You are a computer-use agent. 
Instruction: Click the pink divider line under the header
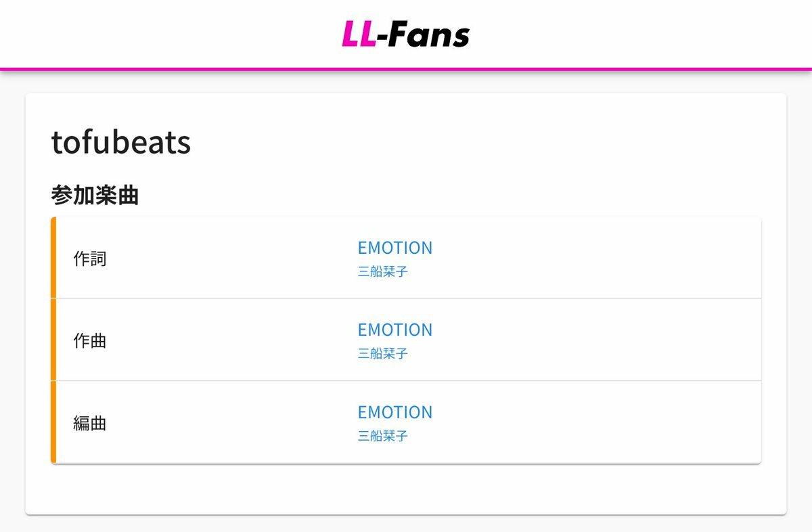tap(406, 69)
